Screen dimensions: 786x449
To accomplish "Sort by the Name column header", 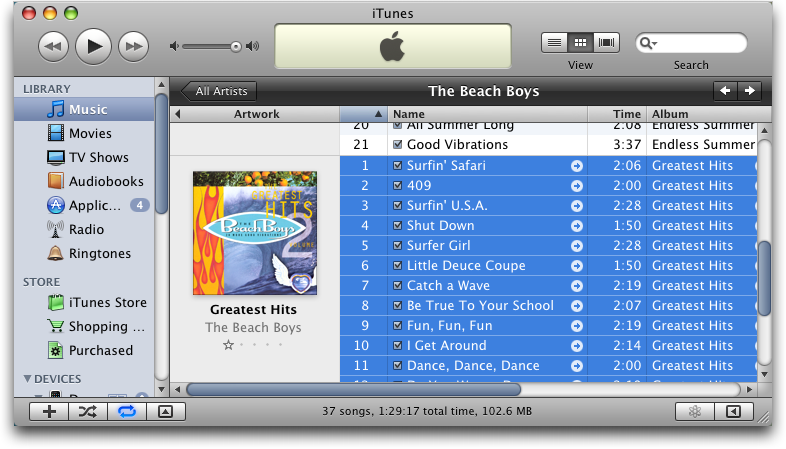I will [x=488, y=114].
